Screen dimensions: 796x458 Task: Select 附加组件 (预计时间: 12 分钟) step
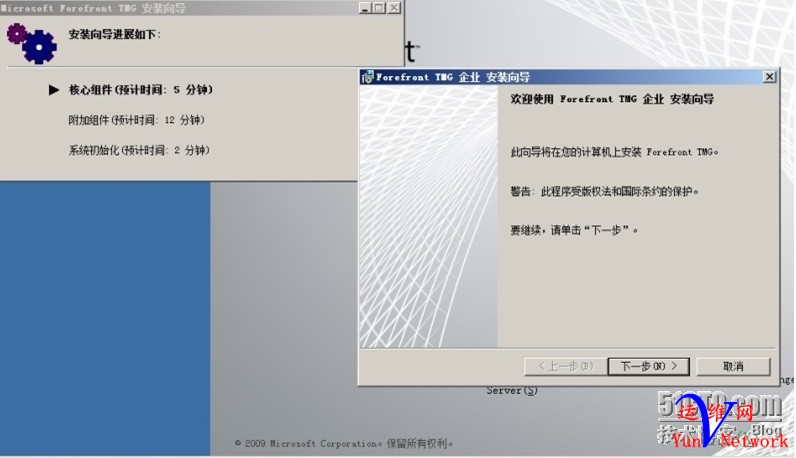137,120
